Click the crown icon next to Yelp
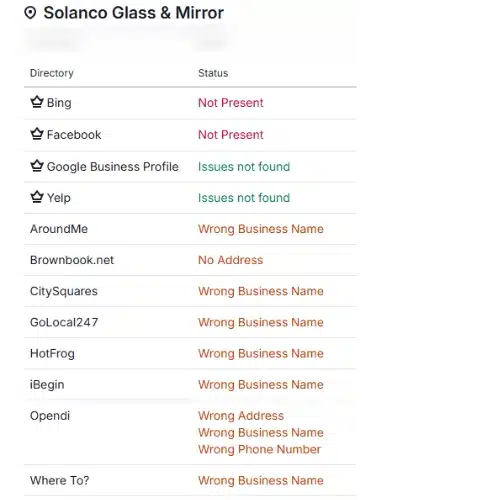Viewport: 500px width, 500px height. 37,197
